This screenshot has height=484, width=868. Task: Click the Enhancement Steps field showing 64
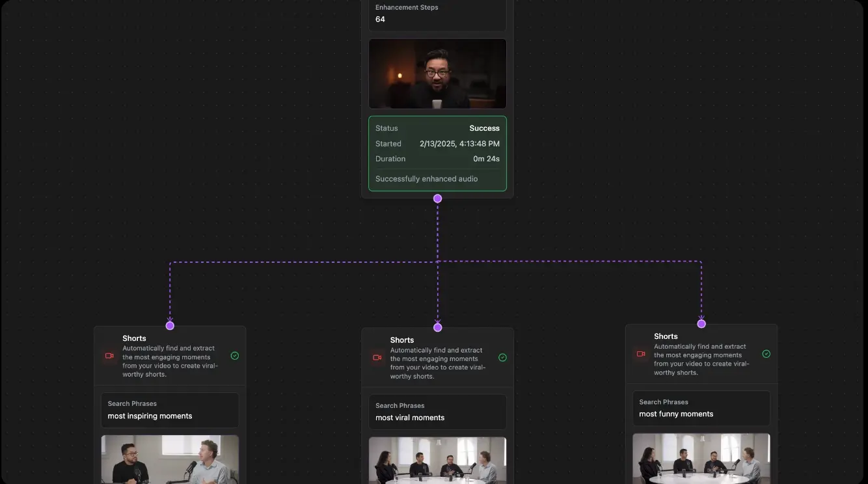[x=437, y=14]
